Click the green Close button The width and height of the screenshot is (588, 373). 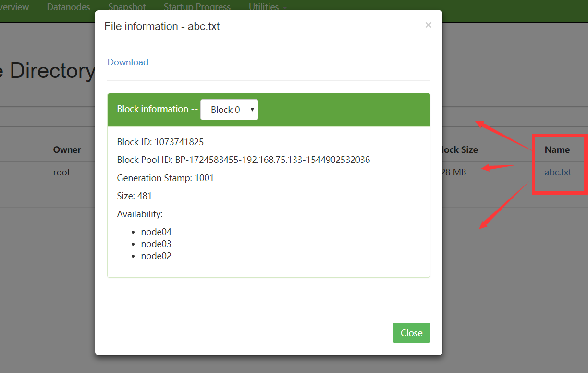click(x=411, y=333)
